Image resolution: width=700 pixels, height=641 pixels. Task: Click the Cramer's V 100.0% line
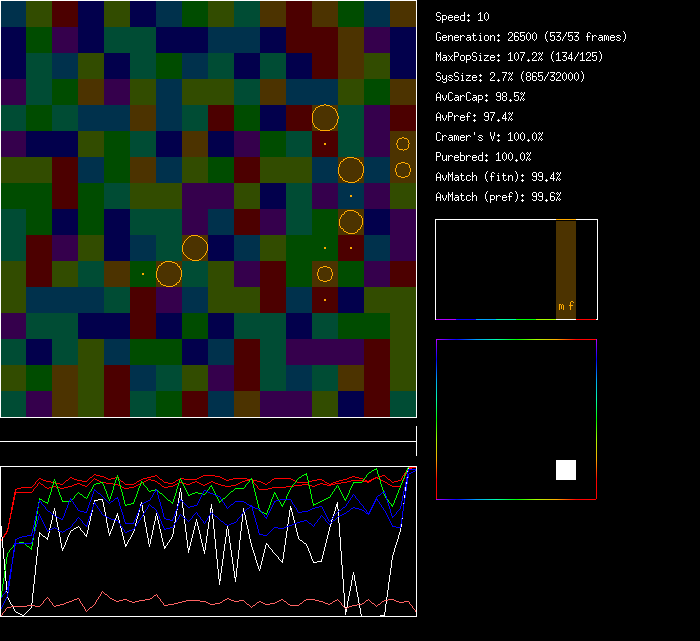pos(489,137)
